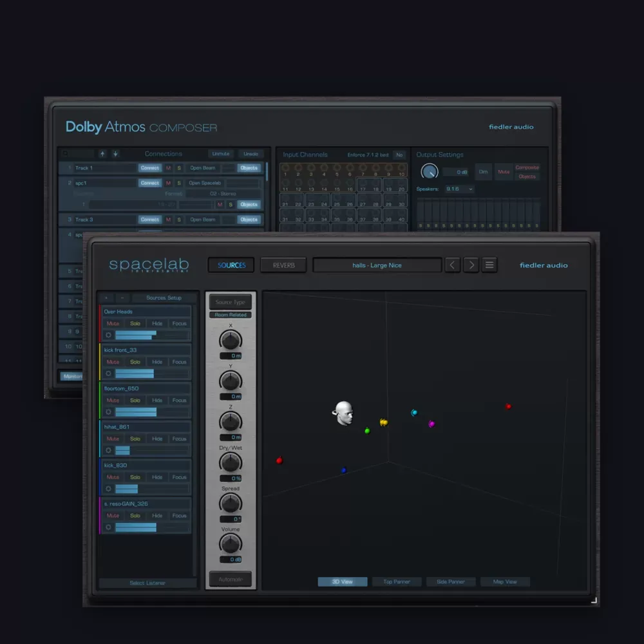Solo the s. reso-GAIN_326 source
The width and height of the screenshot is (644, 644).
pyautogui.click(x=135, y=515)
